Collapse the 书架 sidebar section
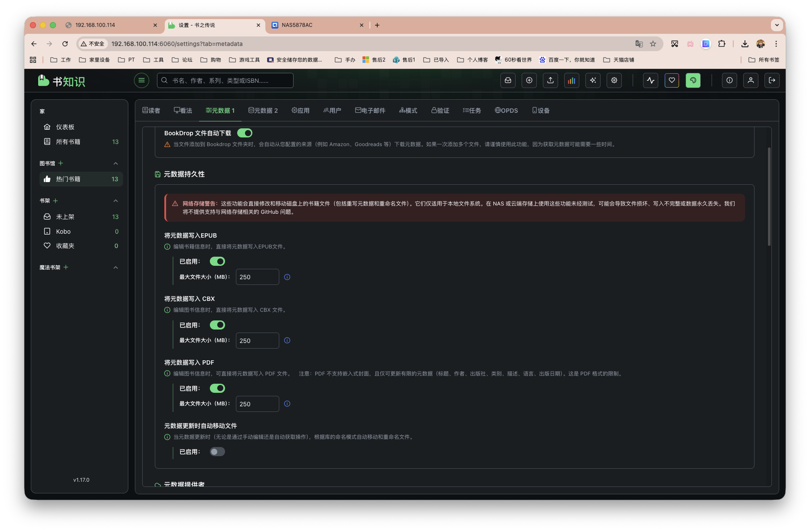810x532 pixels. [x=115, y=201]
